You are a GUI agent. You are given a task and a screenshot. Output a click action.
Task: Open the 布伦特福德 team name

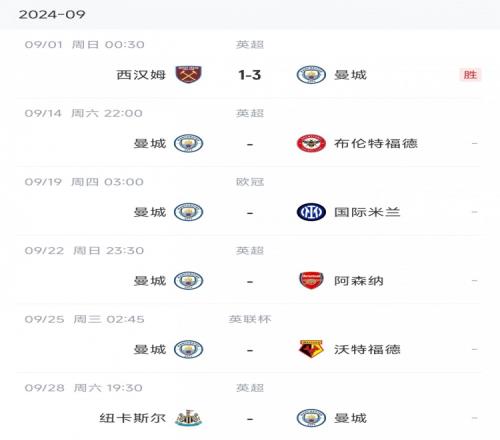tap(376, 143)
